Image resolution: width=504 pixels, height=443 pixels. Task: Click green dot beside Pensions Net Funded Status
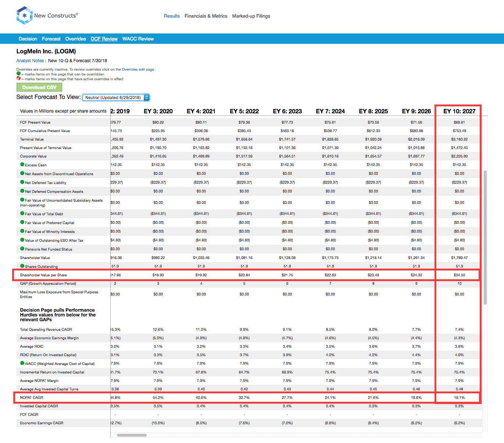point(22,249)
